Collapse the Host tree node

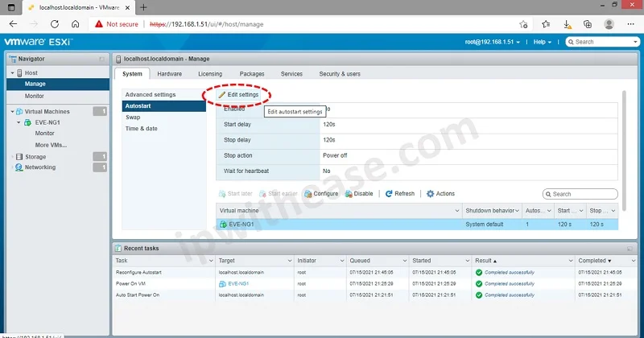click(11, 72)
